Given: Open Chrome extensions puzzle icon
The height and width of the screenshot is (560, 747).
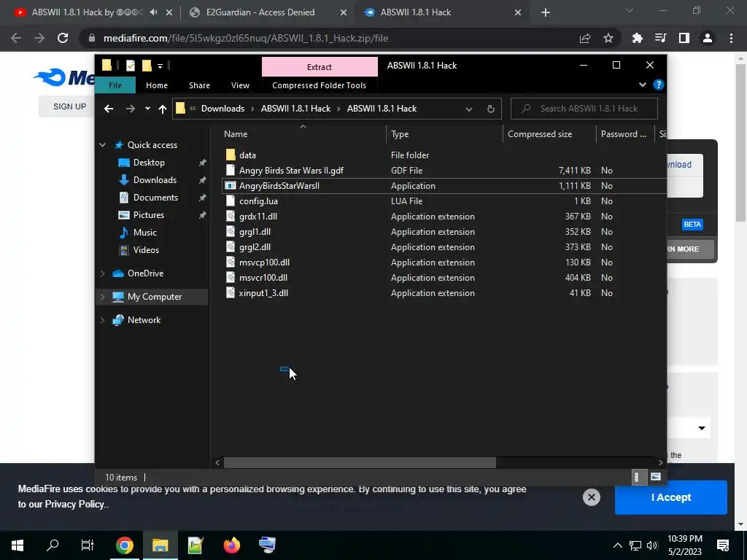Looking at the screenshot, I should click(638, 38).
